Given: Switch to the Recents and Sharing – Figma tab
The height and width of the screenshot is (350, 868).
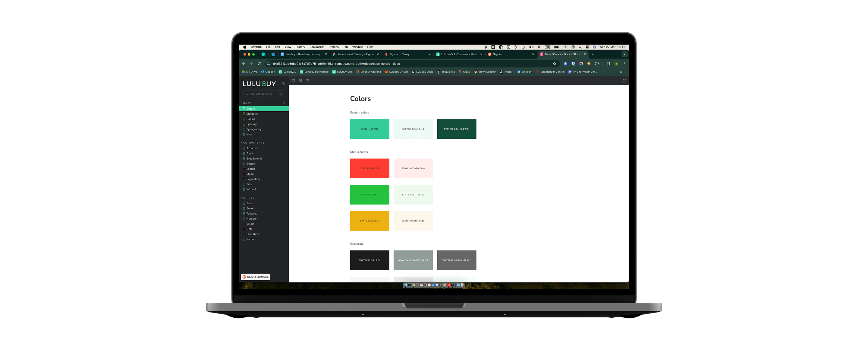Looking at the screenshot, I should click(356, 54).
